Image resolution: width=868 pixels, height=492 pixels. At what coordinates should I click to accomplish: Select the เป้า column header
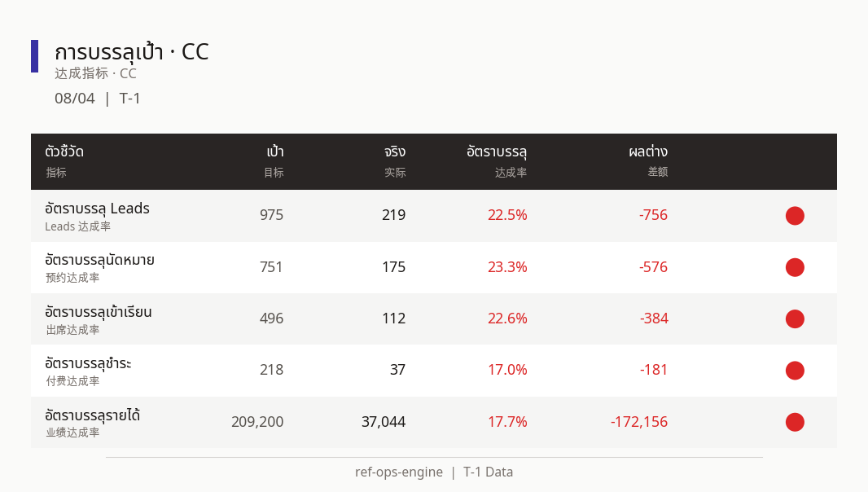275,152
